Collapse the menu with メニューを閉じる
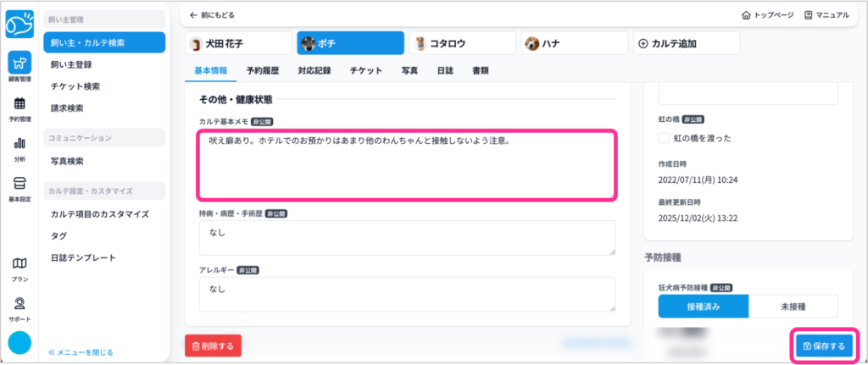Image resolution: width=868 pixels, height=365 pixels. [x=81, y=351]
